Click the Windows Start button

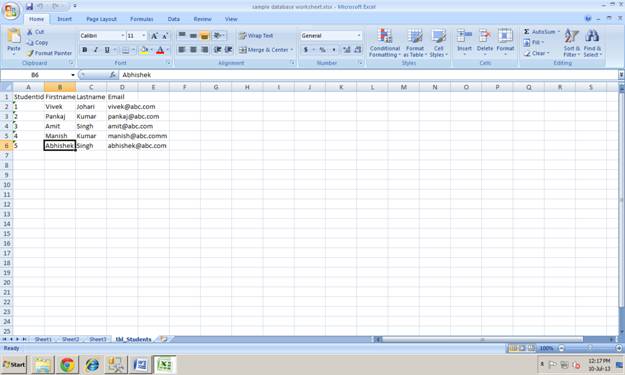click(14, 364)
